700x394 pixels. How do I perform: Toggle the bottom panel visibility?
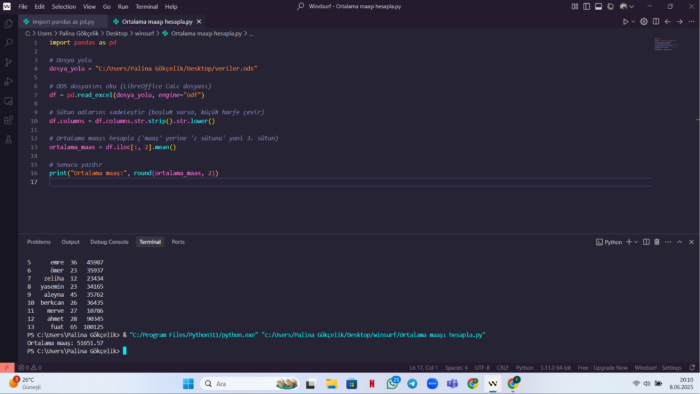tap(598, 7)
